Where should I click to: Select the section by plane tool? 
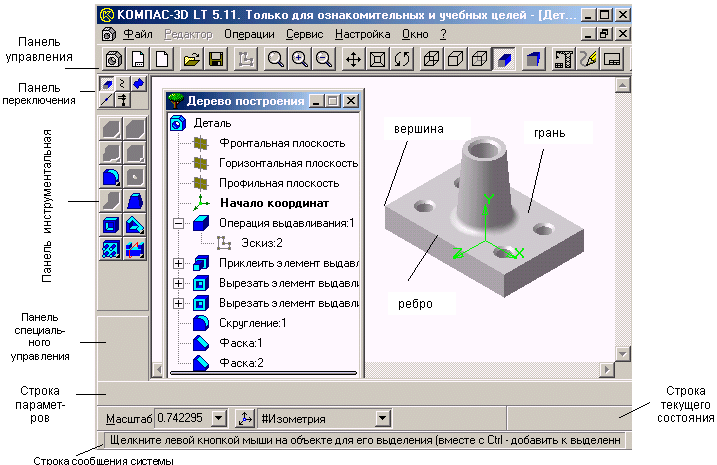click(x=135, y=249)
